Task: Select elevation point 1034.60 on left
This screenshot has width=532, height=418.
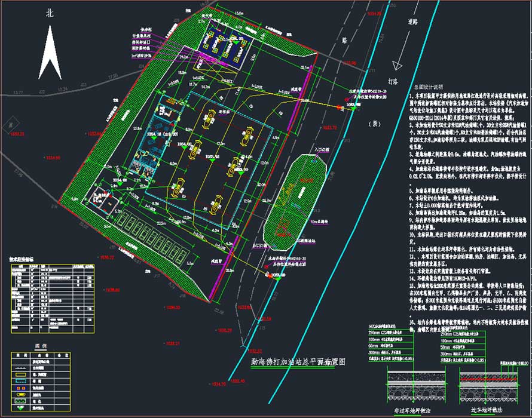Action: coord(54,157)
